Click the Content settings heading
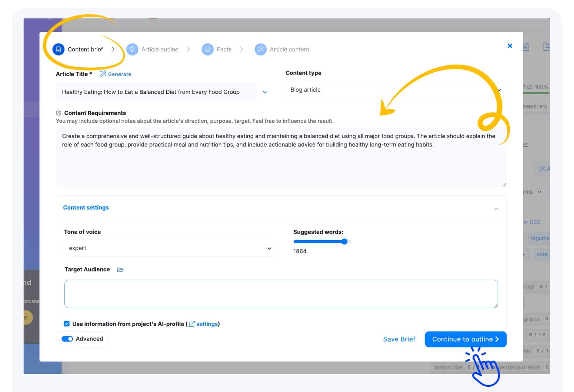 [86, 207]
